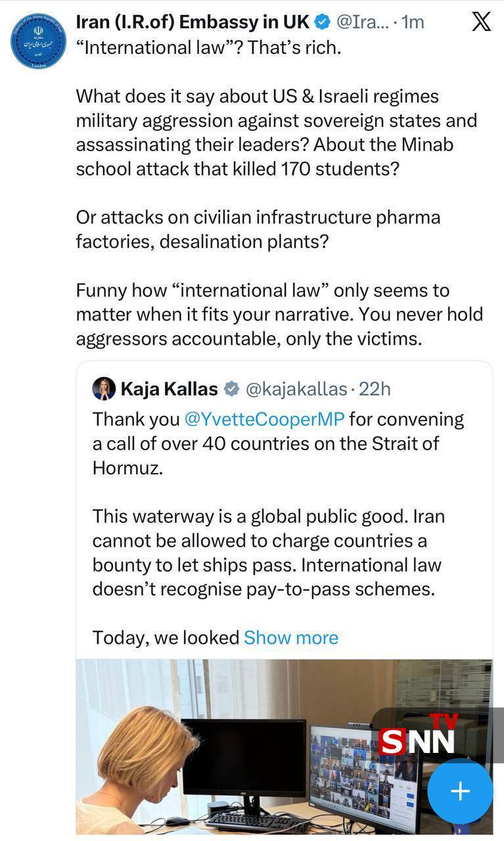The height and width of the screenshot is (841, 504).
Task: Click the Minab school attack paragraph
Action: point(276,133)
